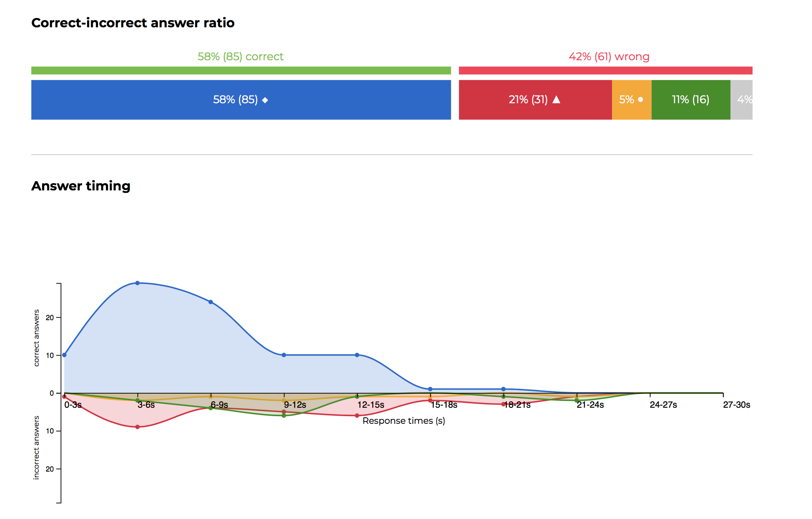
Task: Click blue peak data point at 3-6s
Action: 137,283
